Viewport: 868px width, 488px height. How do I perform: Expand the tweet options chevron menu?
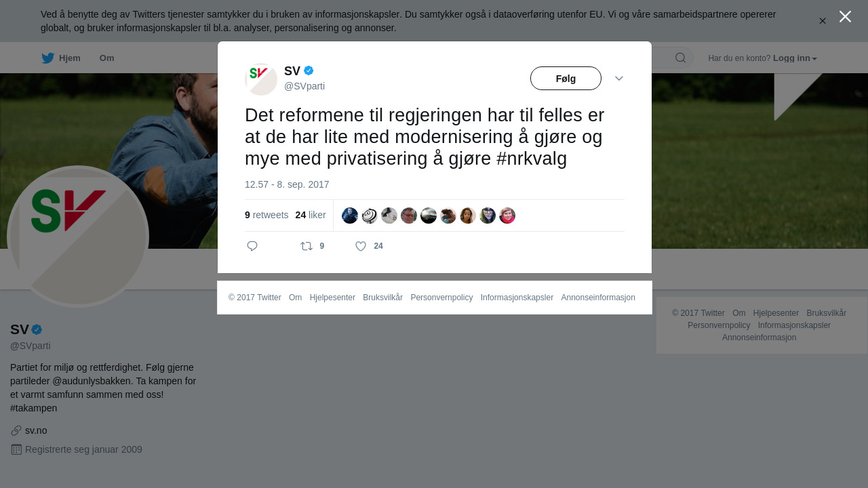(619, 79)
